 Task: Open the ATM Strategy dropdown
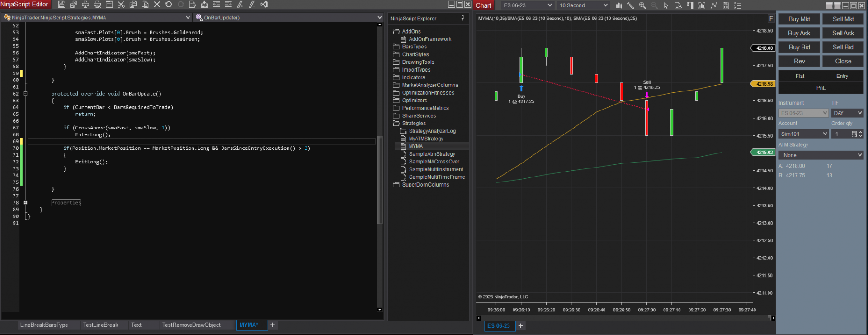pos(821,155)
